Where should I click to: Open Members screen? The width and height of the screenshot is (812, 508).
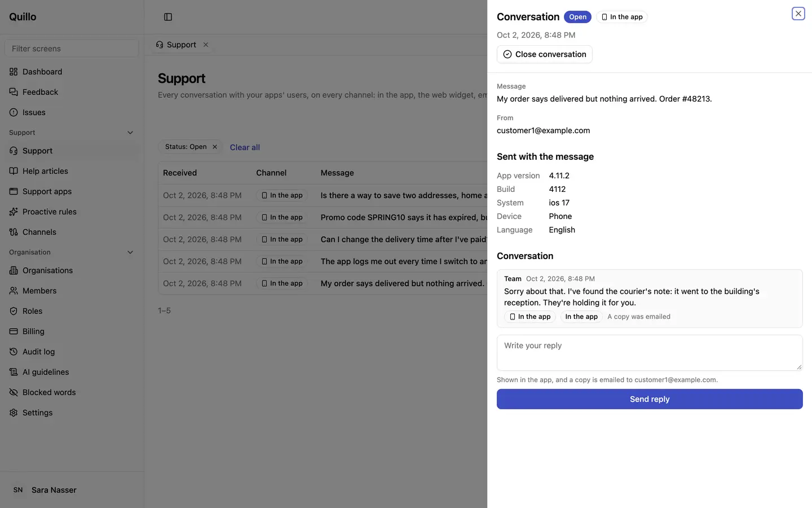pyautogui.click(x=72, y=291)
